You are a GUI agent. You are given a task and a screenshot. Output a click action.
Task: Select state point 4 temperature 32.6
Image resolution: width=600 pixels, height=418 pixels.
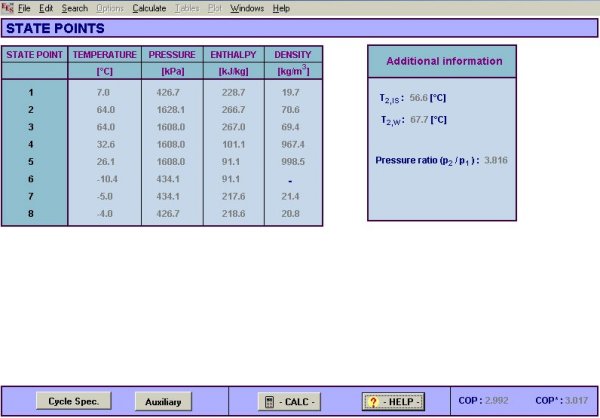(x=106, y=144)
